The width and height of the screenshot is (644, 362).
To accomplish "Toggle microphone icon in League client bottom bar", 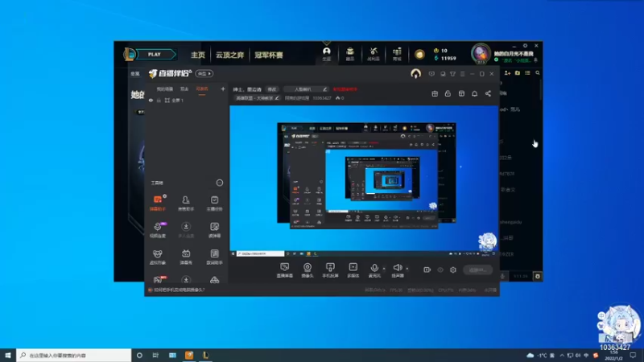I will click(502, 276).
